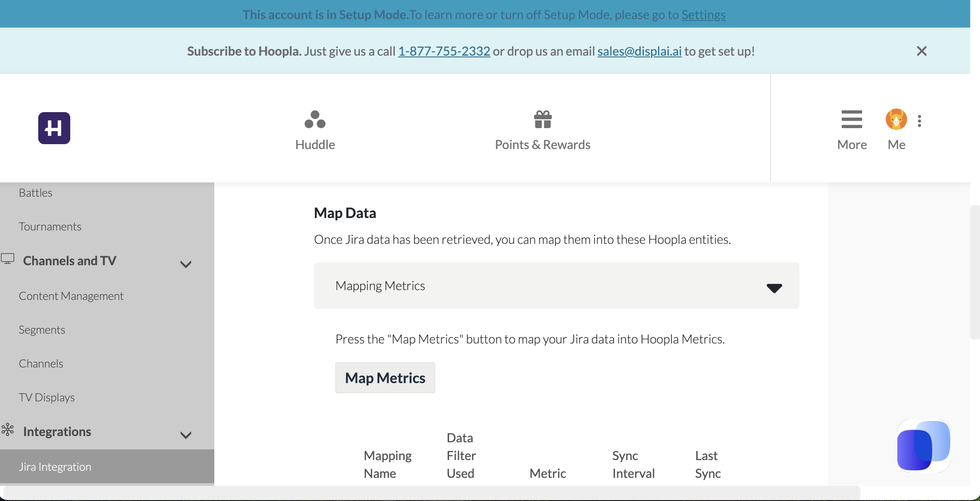Image resolution: width=980 pixels, height=501 pixels.
Task: Select Tournaments in the sidebar
Action: [x=50, y=226]
